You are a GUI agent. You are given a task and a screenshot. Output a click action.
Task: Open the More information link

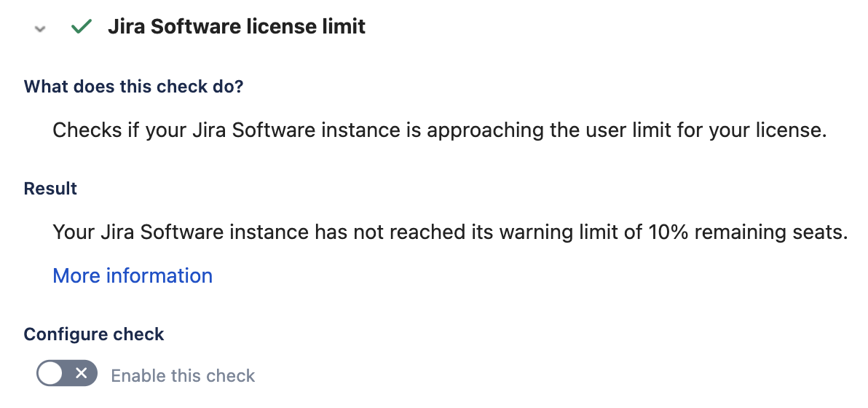pos(133,275)
